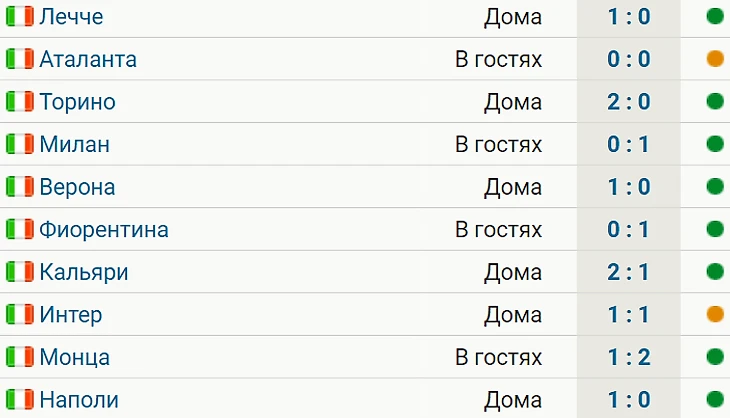Click the flag icon beside Фиорентина
The width and height of the screenshot is (730, 418).
(x=20, y=229)
